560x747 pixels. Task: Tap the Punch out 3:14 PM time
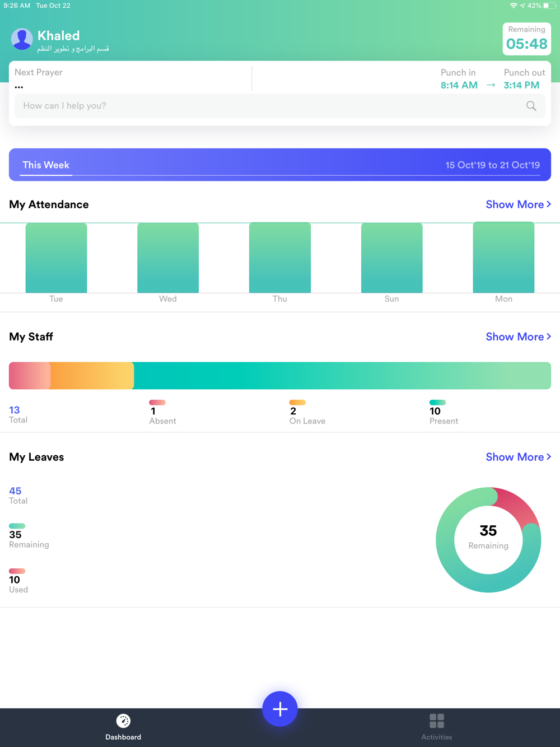521,85
